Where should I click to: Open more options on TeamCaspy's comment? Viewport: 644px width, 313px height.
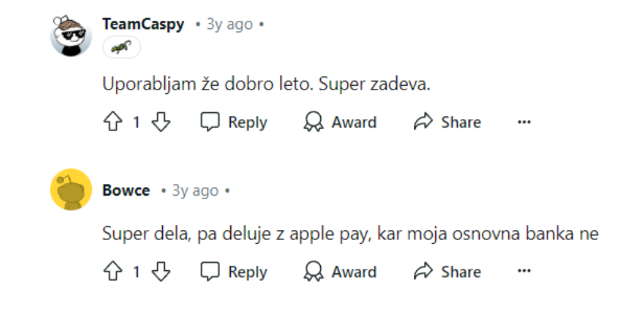524,122
